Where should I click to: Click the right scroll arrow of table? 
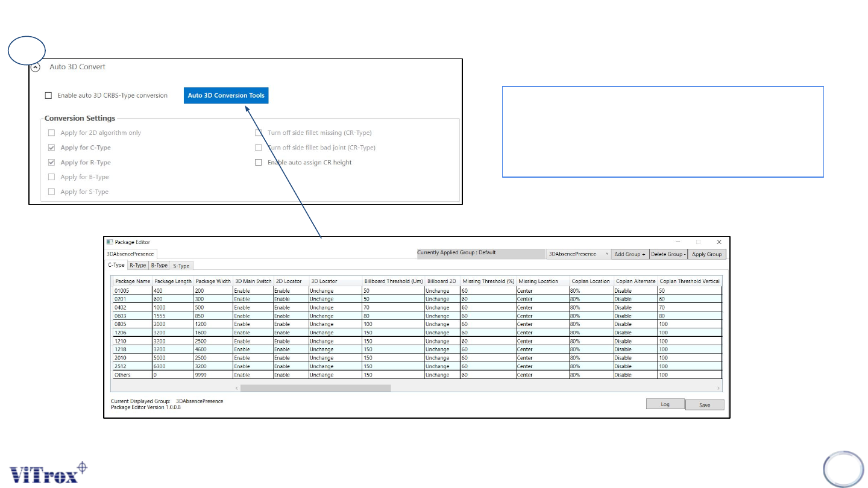718,389
